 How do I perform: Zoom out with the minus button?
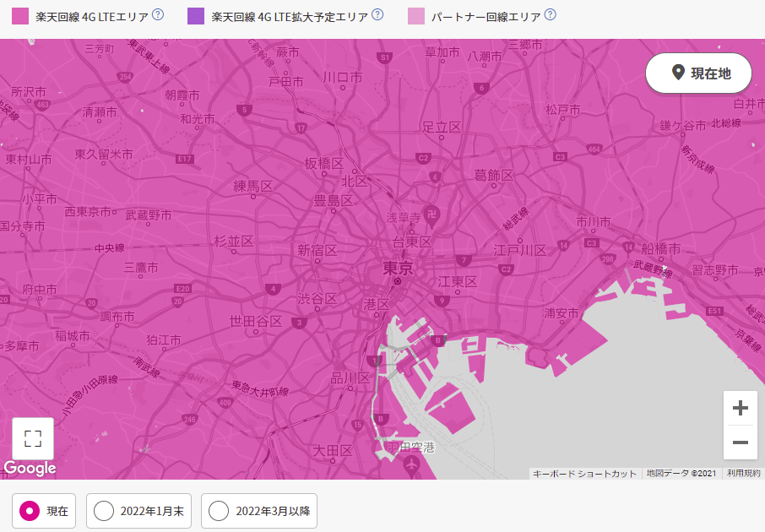click(740, 442)
